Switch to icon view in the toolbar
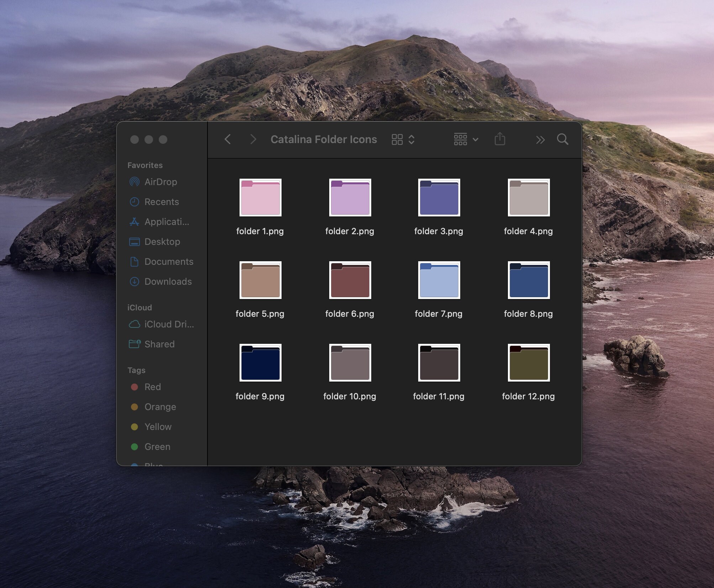 pos(397,139)
